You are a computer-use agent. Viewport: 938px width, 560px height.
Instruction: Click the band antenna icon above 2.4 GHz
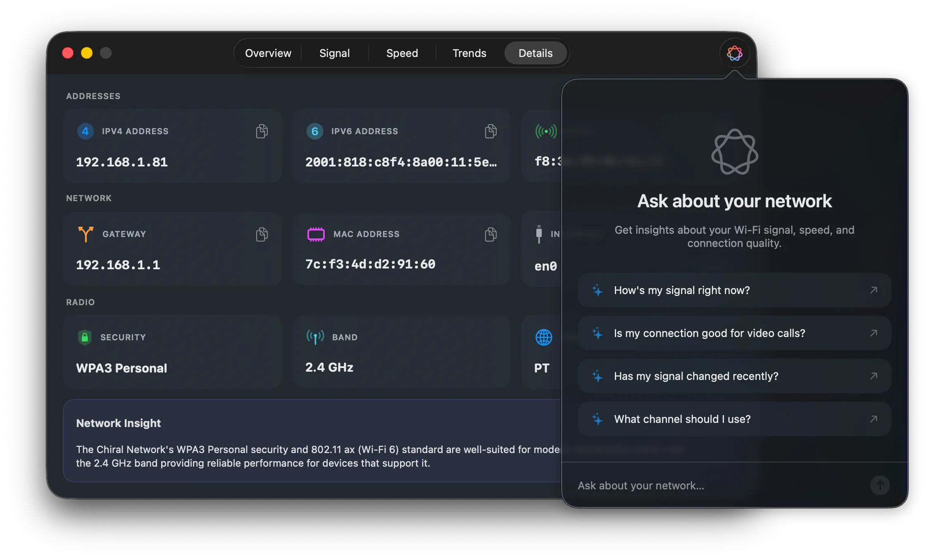pyautogui.click(x=315, y=337)
